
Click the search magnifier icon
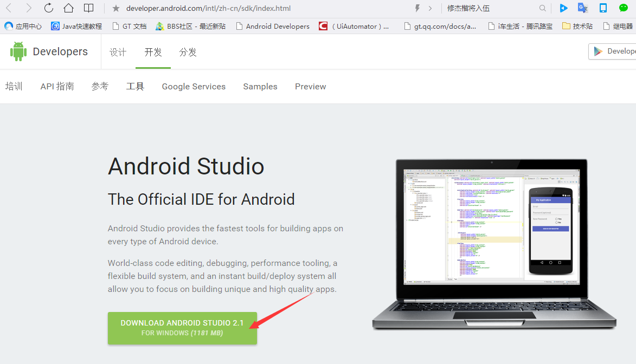click(543, 8)
